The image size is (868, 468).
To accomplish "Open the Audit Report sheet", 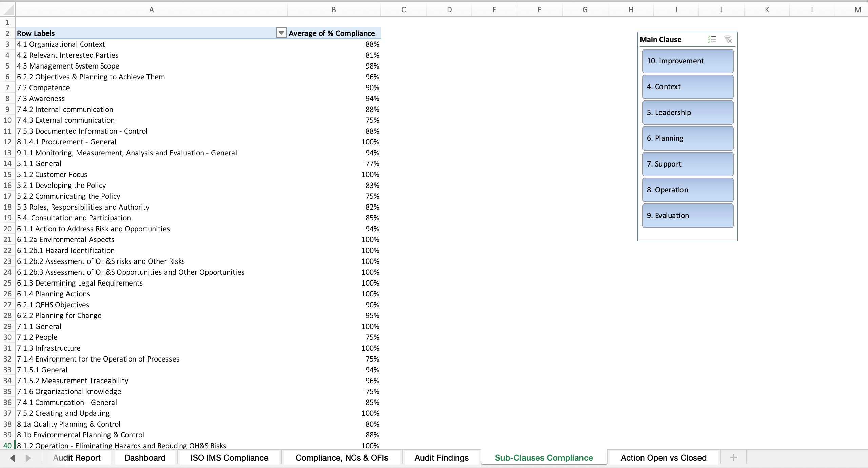I will (x=77, y=457).
